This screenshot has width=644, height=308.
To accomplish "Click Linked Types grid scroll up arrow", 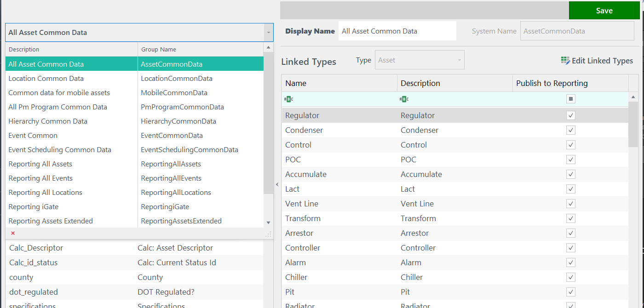I will click(x=633, y=97).
